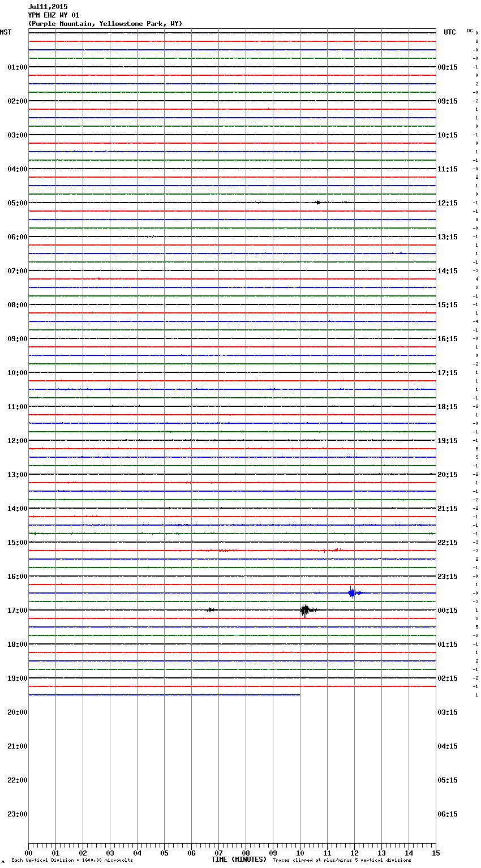Image resolution: width=481 pixels, height=868 pixels.
Task: Click the "TIME (MINUTES)" axis title
Action: click(239, 860)
